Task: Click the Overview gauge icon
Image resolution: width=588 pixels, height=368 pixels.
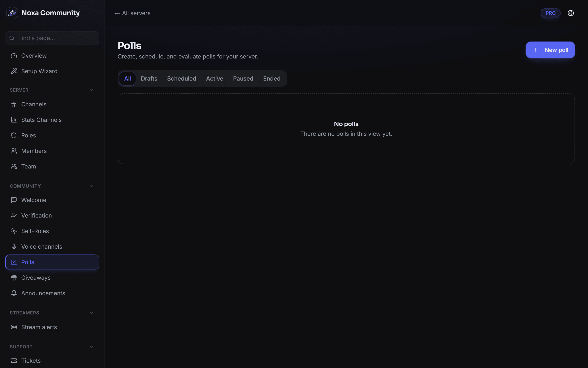Action: [14, 56]
